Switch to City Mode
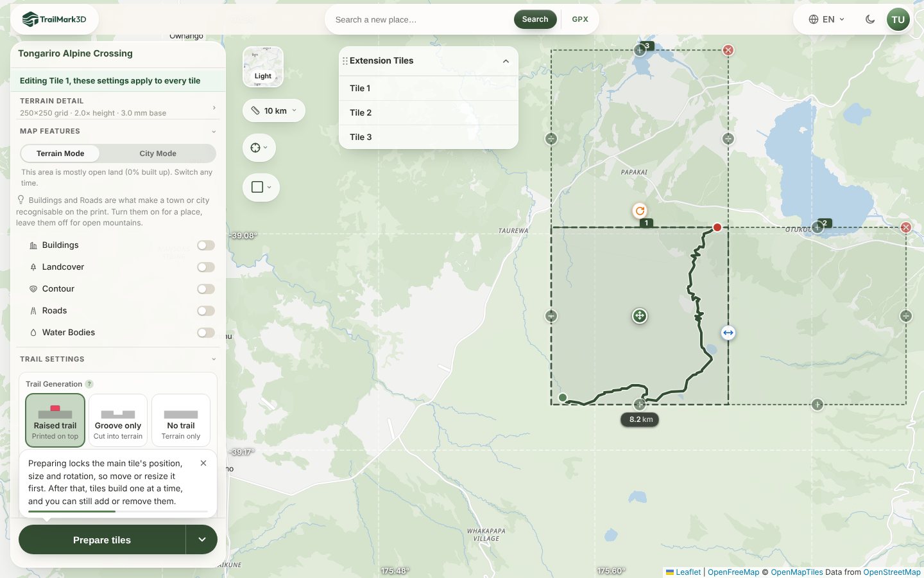This screenshot has width=924, height=578. [x=158, y=153]
